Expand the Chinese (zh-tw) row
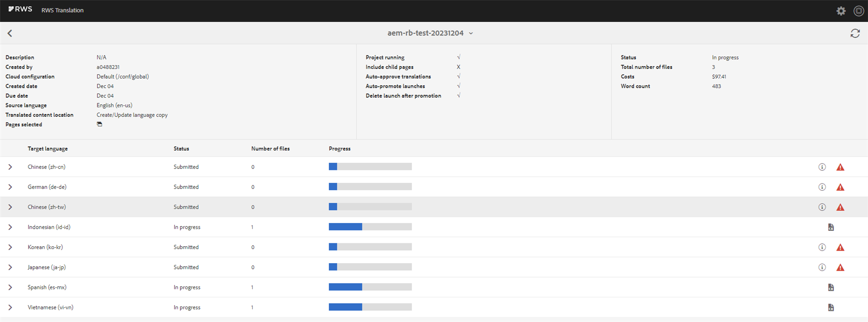 (x=10, y=207)
